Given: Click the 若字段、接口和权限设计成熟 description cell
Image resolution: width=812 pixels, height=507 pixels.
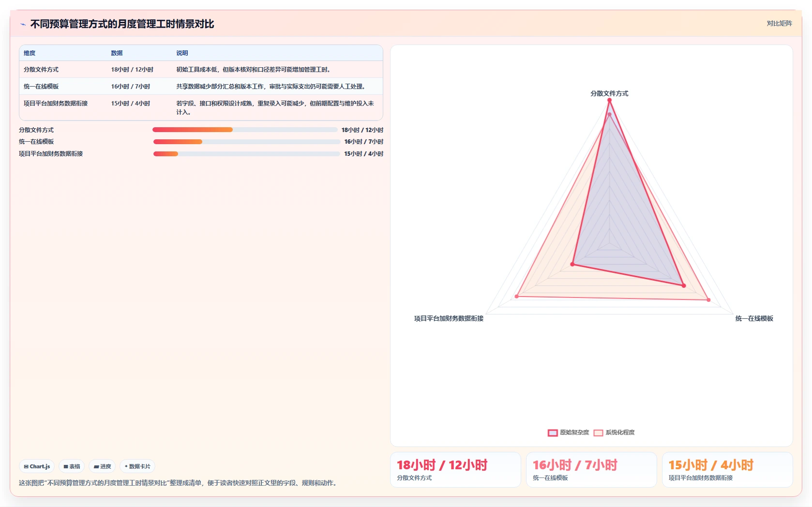Looking at the screenshot, I should click(x=275, y=108).
